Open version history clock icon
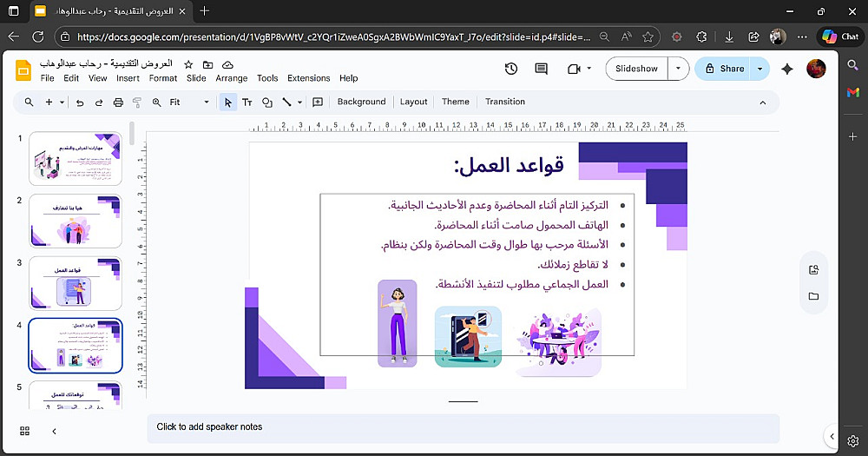868x456 pixels. (511, 69)
